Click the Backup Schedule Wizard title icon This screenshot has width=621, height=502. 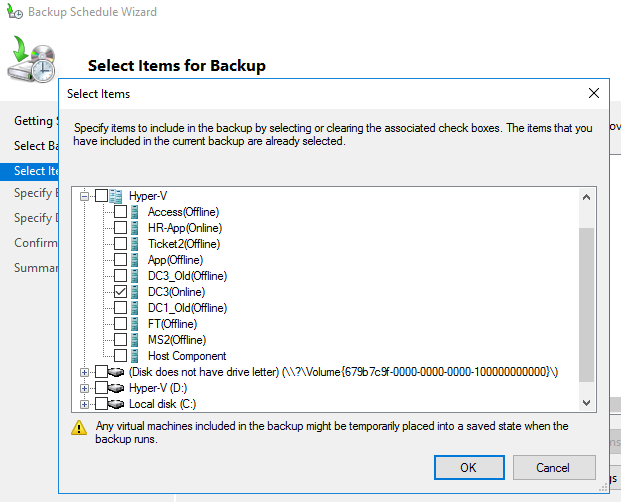tap(15, 12)
